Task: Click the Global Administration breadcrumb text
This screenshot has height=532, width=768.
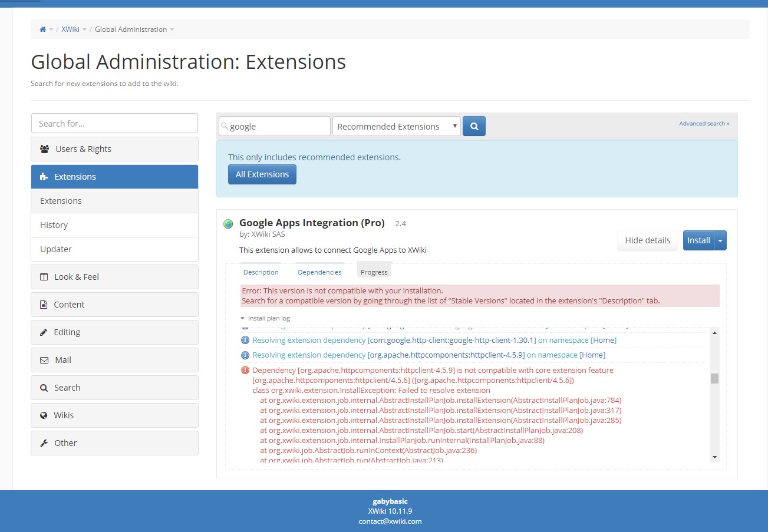Action: click(x=131, y=29)
